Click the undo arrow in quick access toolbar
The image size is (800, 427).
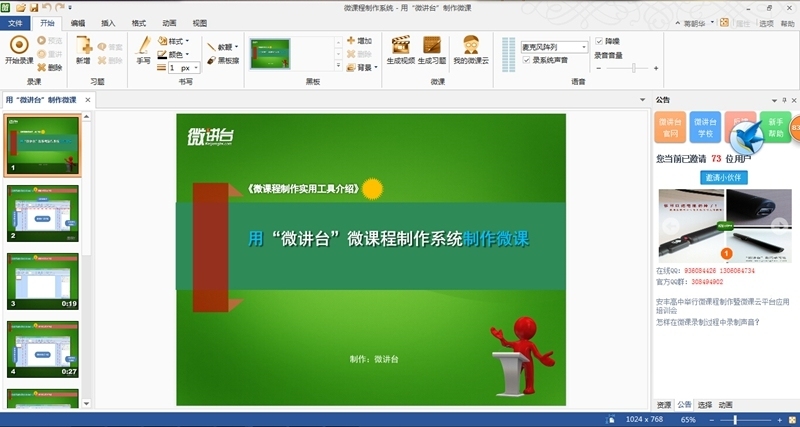[46, 7]
